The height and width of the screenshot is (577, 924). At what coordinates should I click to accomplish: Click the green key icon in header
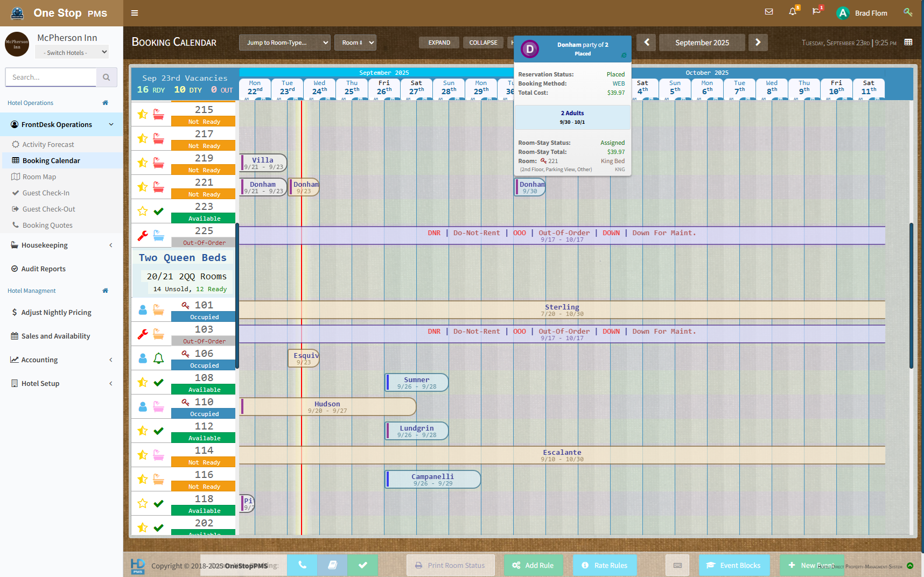point(908,12)
